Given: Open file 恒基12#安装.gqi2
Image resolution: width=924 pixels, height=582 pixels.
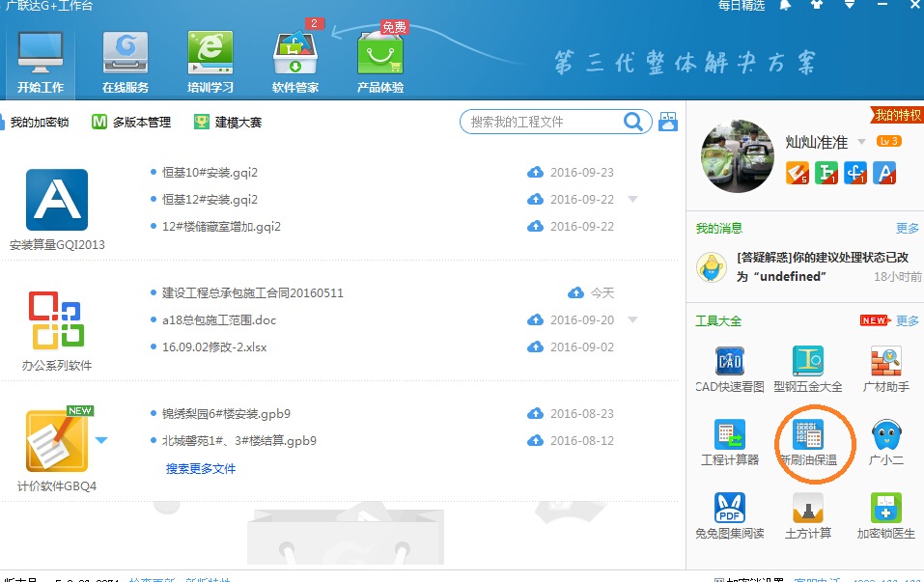Looking at the screenshot, I should 210,200.
